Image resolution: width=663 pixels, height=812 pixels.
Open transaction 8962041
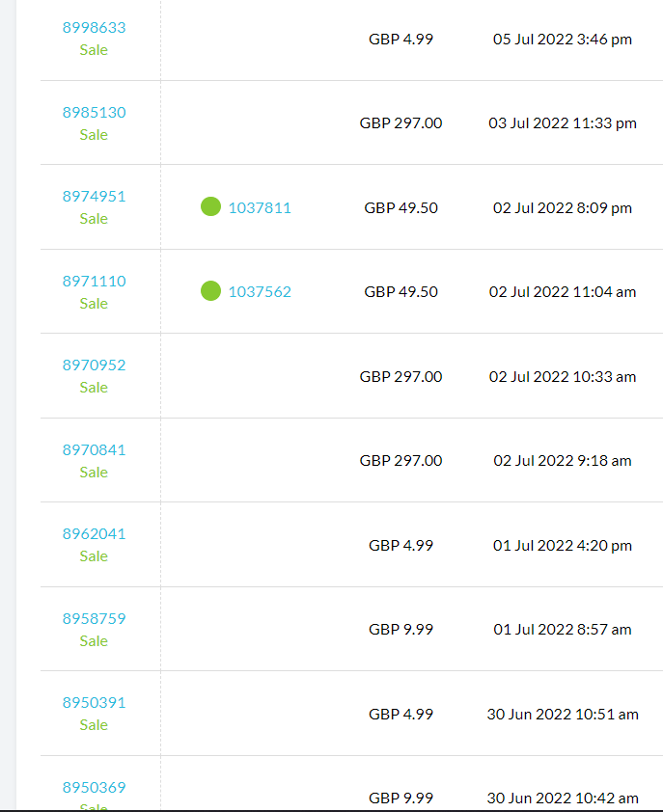[94, 533]
